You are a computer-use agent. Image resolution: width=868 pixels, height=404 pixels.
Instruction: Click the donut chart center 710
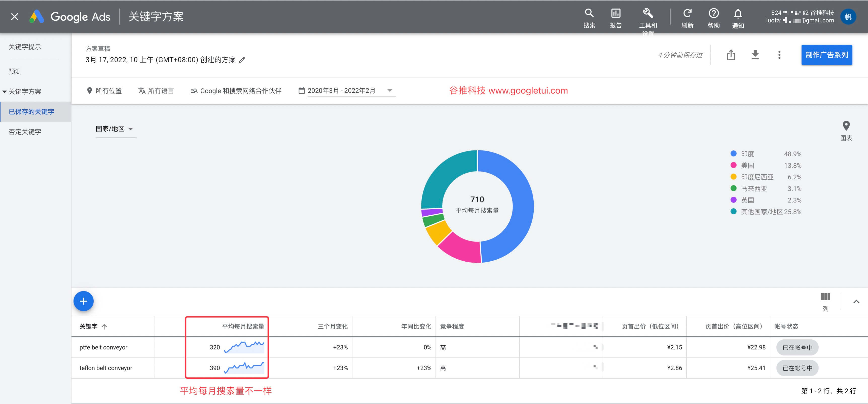coord(477,199)
